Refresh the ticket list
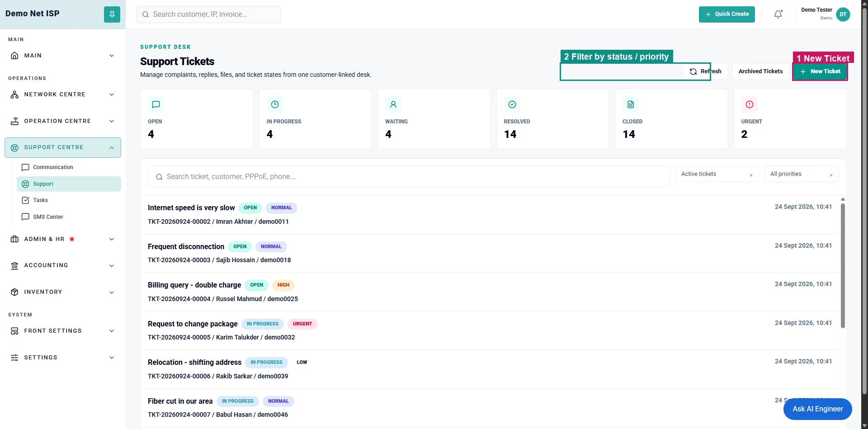The height and width of the screenshot is (429, 868). tap(705, 71)
